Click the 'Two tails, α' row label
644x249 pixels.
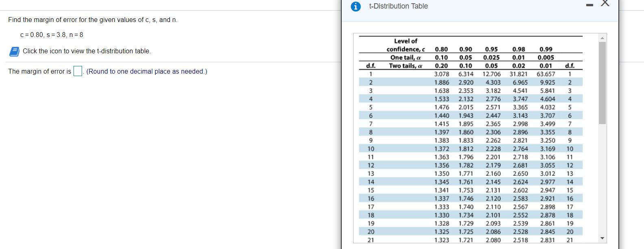pos(406,66)
